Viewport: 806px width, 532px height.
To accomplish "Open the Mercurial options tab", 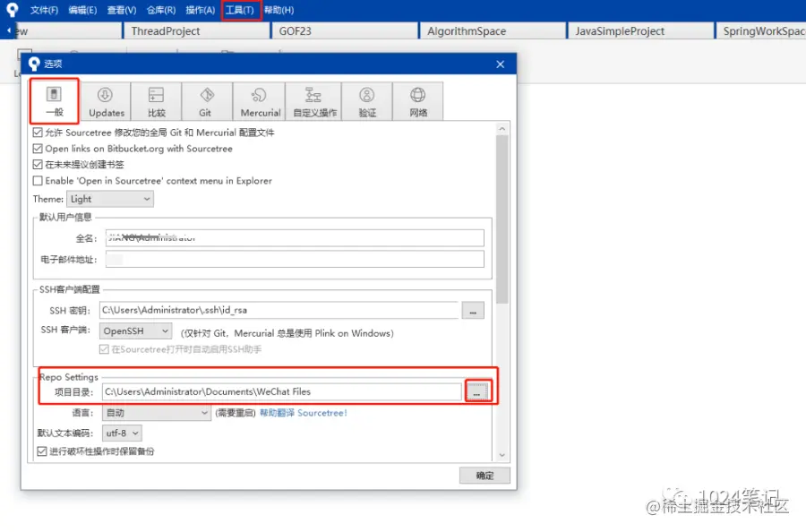I will (260, 101).
